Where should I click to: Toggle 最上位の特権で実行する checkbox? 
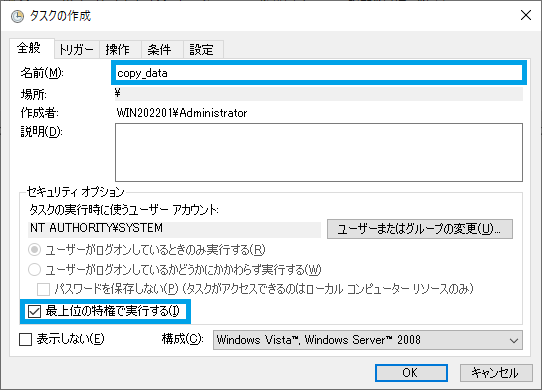[x=34, y=312]
